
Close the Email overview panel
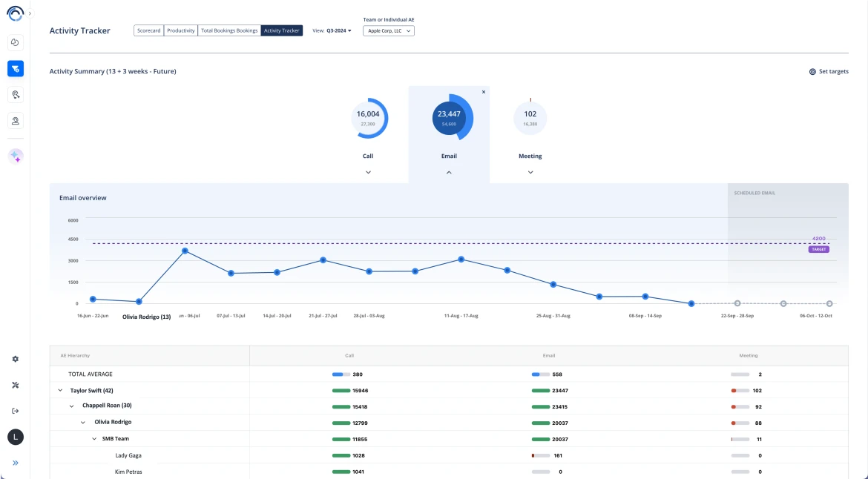[484, 92]
